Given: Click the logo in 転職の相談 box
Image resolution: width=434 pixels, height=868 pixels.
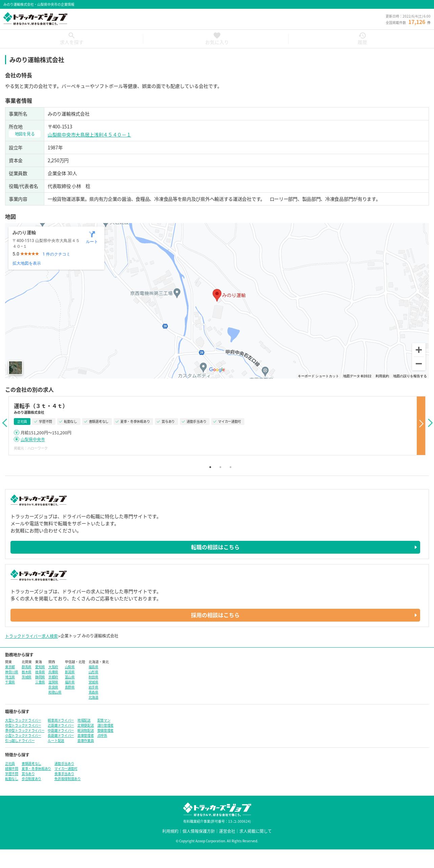Looking at the screenshot, I should (x=39, y=500).
